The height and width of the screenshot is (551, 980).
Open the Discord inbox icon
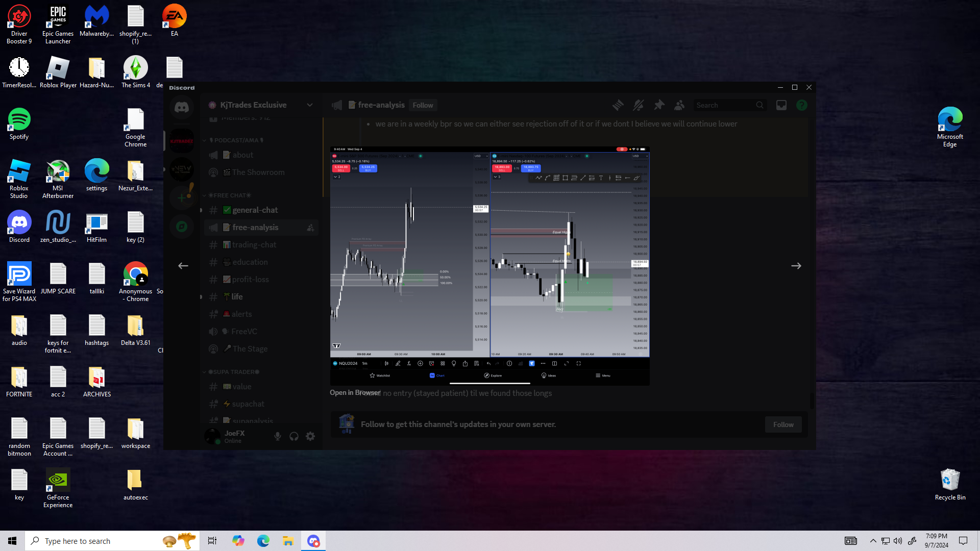click(x=781, y=105)
